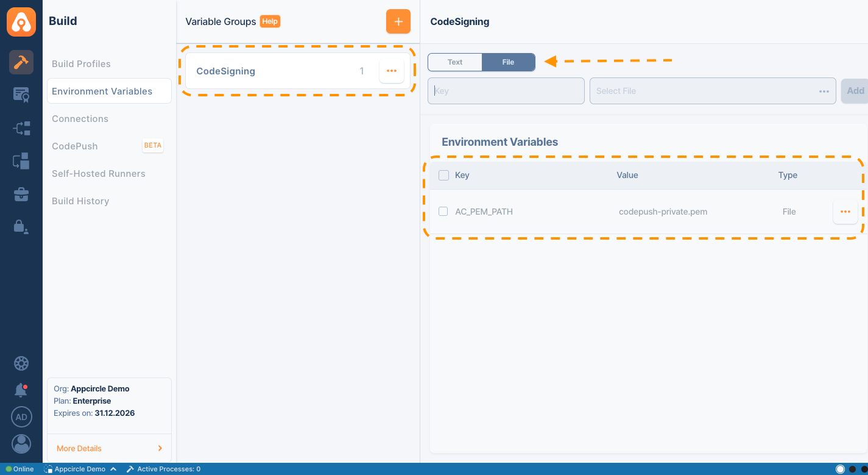This screenshot has width=868, height=475.
Task: Open the Enterprise briefcase icon in sidebar
Action: tap(21, 195)
